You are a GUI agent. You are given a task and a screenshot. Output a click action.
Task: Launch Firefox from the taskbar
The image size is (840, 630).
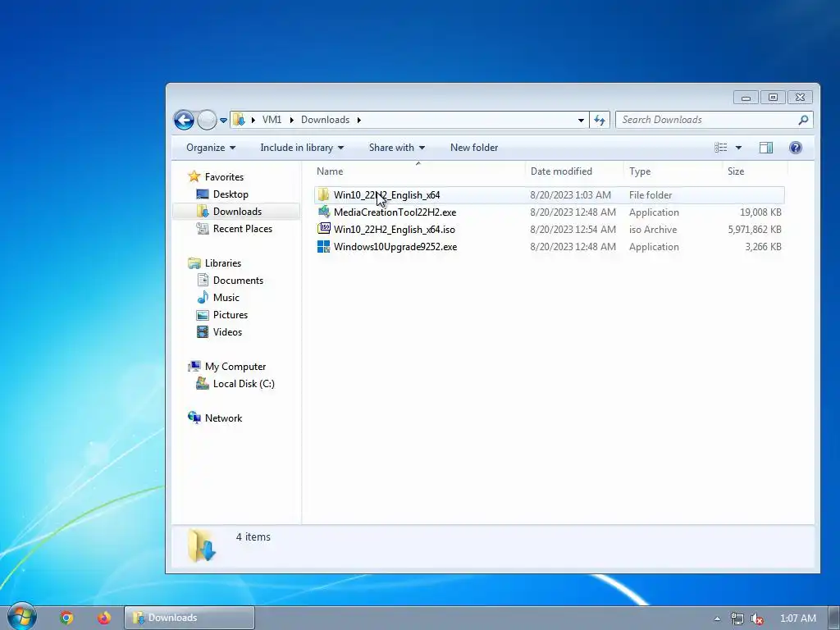[104, 618]
